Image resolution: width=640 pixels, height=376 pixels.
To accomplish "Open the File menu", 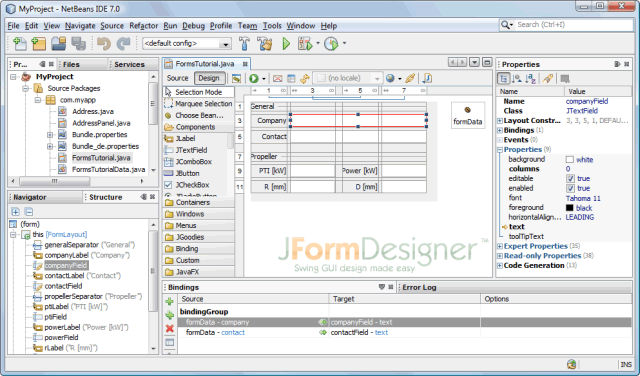I will 13,26.
